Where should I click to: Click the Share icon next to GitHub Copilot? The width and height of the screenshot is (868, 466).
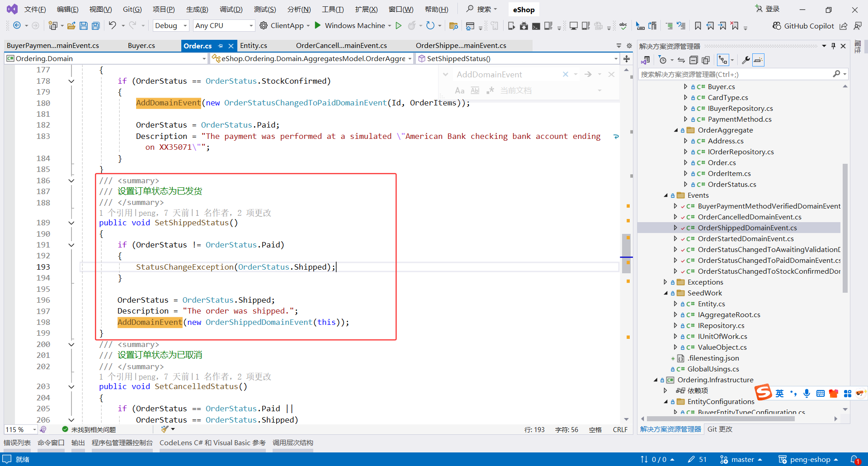pos(844,26)
